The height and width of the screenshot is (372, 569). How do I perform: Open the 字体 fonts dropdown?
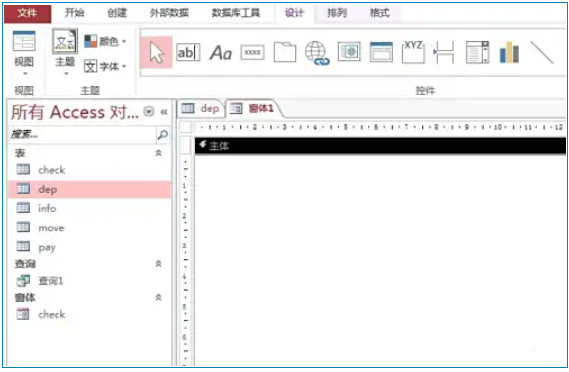(x=105, y=66)
